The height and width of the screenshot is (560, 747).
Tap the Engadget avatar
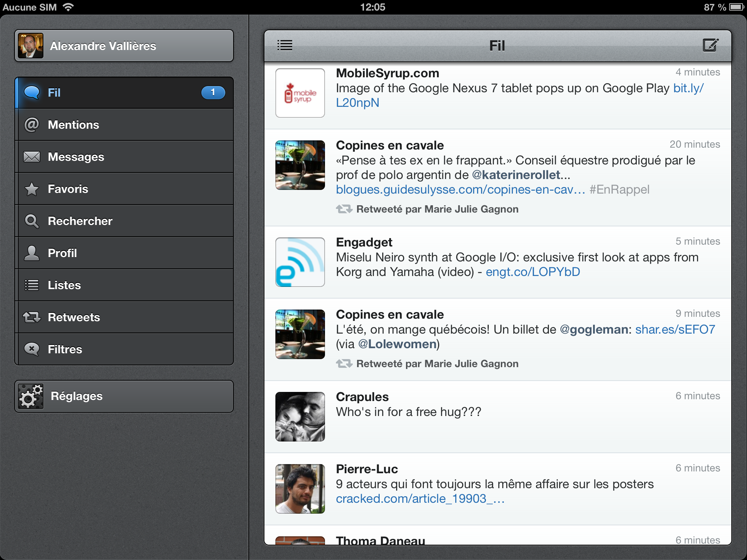pyautogui.click(x=300, y=262)
